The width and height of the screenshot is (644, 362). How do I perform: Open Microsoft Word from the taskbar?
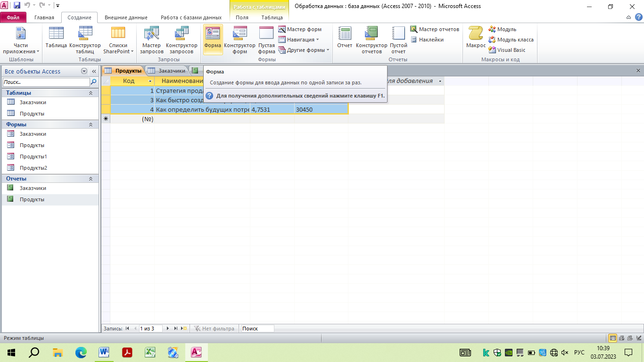click(104, 352)
